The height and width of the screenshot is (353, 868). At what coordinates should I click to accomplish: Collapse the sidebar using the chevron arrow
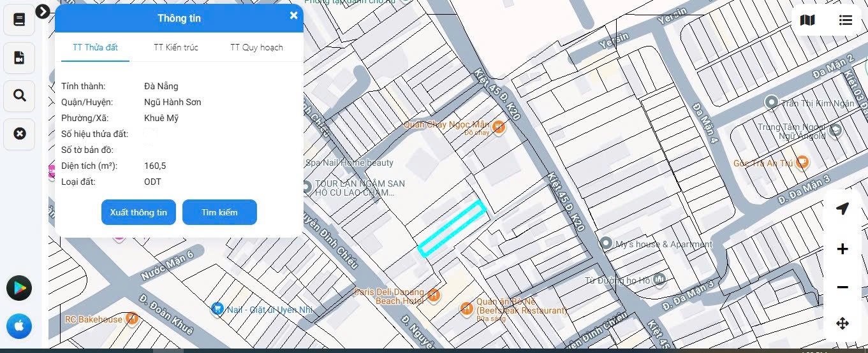pyautogui.click(x=42, y=11)
